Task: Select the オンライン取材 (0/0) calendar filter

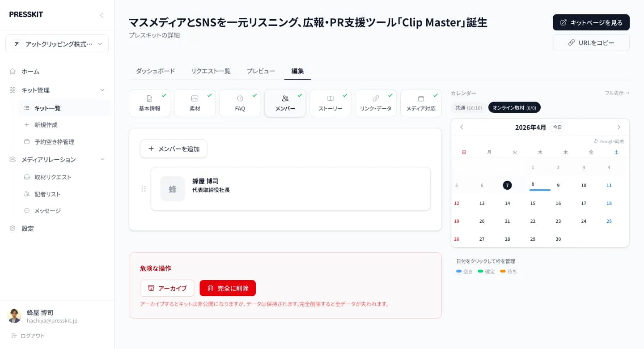Action: (514, 107)
